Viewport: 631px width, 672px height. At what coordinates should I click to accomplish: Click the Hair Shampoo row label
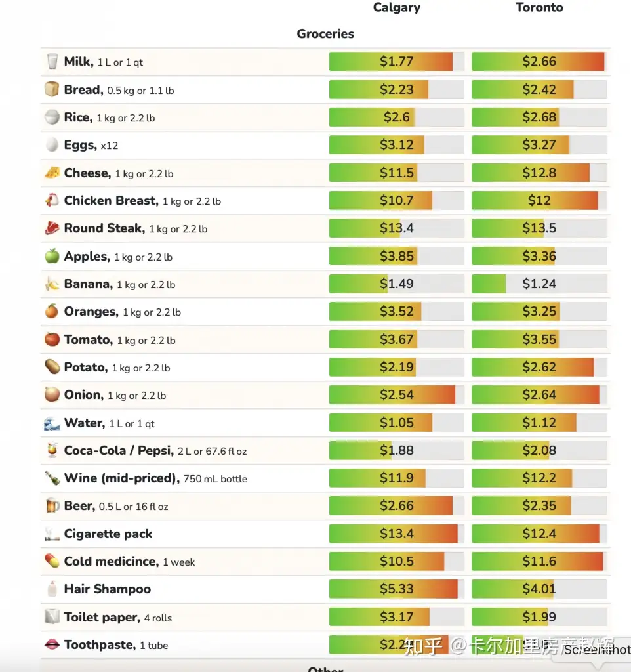pyautogui.click(x=108, y=589)
